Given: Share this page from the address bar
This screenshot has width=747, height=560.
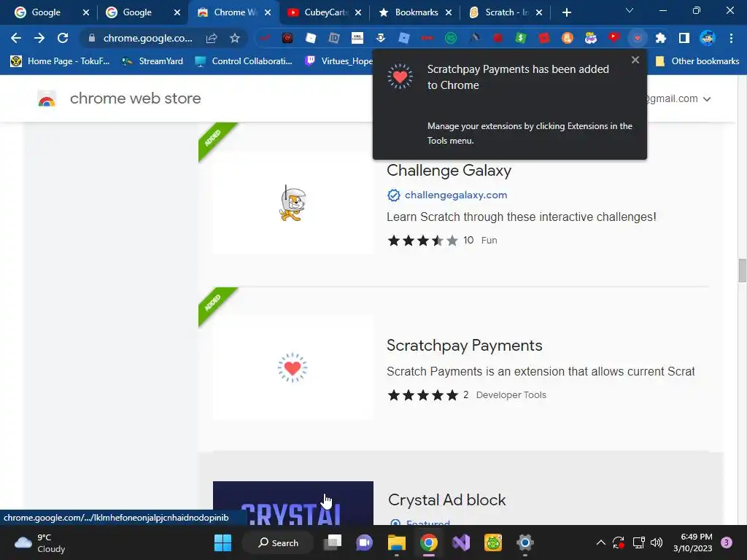Looking at the screenshot, I should click(212, 38).
